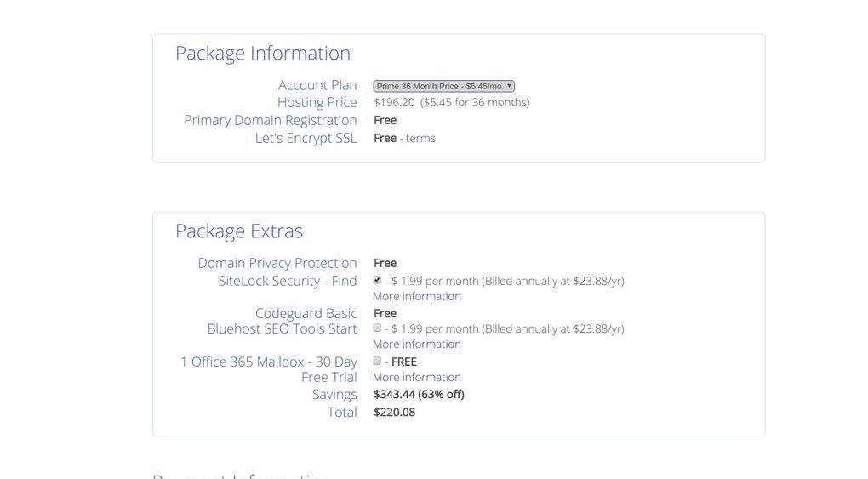Click the Package Extras heading
This screenshot has width=868, height=479.
point(239,231)
